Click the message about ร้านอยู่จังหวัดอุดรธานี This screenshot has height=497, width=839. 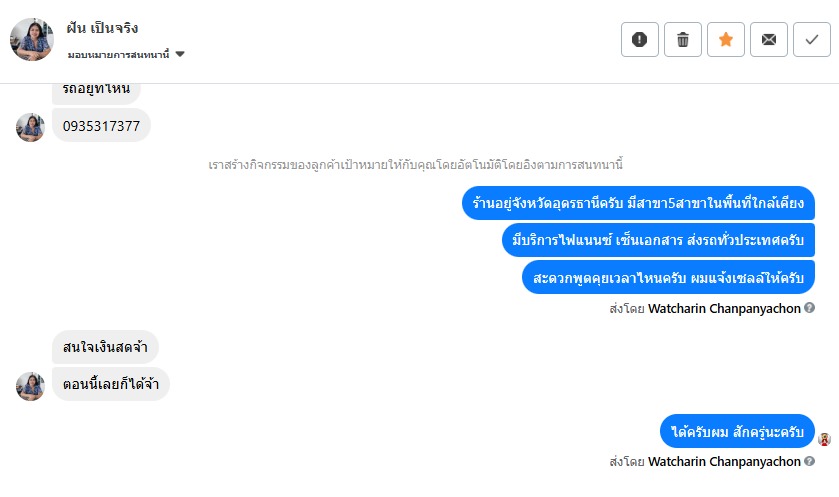[x=638, y=203]
